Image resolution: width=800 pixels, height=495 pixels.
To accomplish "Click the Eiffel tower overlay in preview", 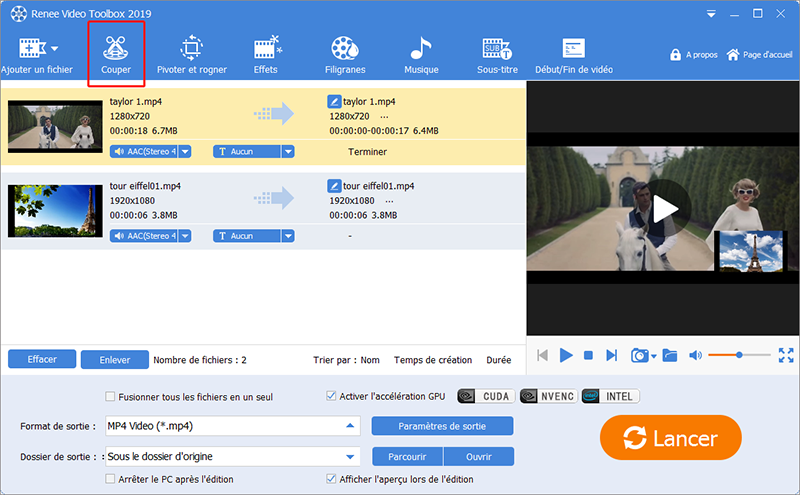I will (x=751, y=251).
